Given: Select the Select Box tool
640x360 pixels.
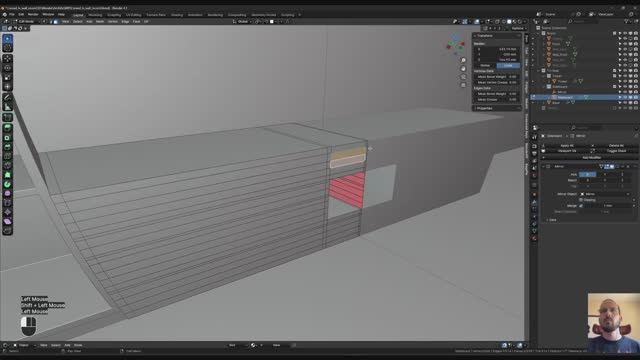Looking at the screenshot, I should (x=7, y=39).
